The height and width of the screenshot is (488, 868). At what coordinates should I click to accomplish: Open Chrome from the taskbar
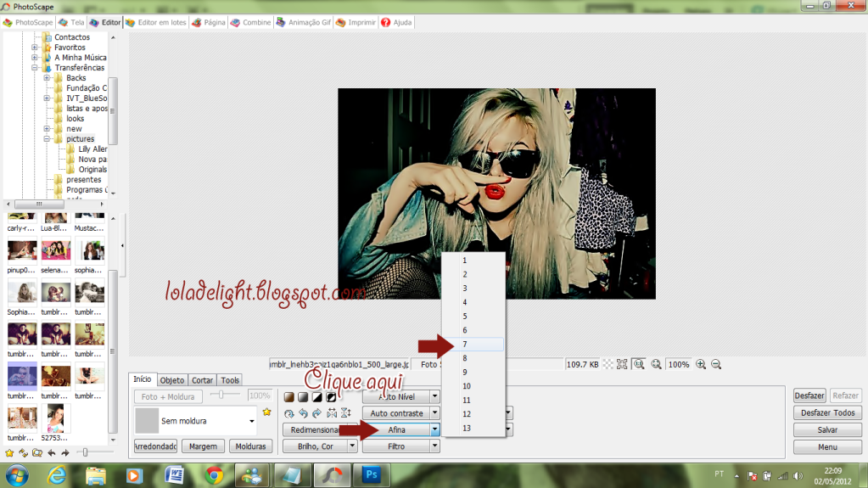tap(214, 474)
